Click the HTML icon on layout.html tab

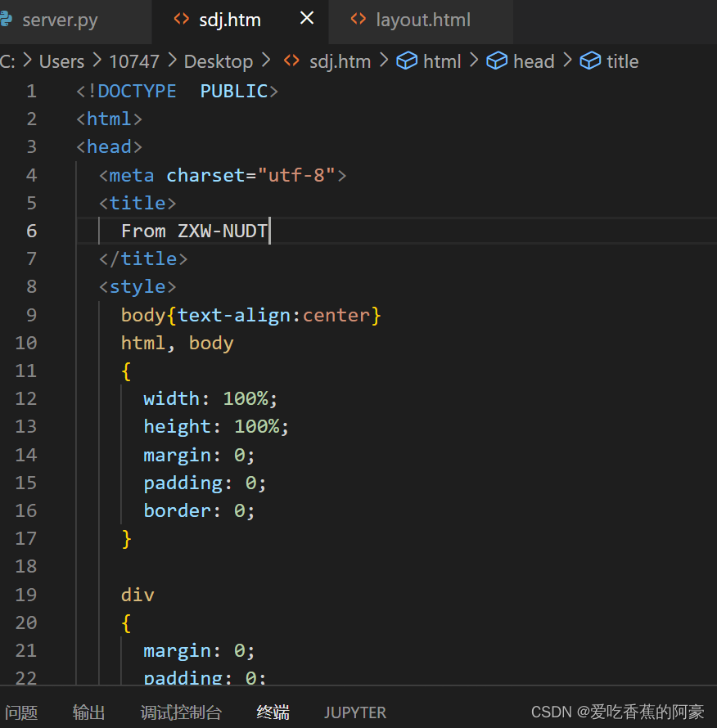tap(358, 19)
